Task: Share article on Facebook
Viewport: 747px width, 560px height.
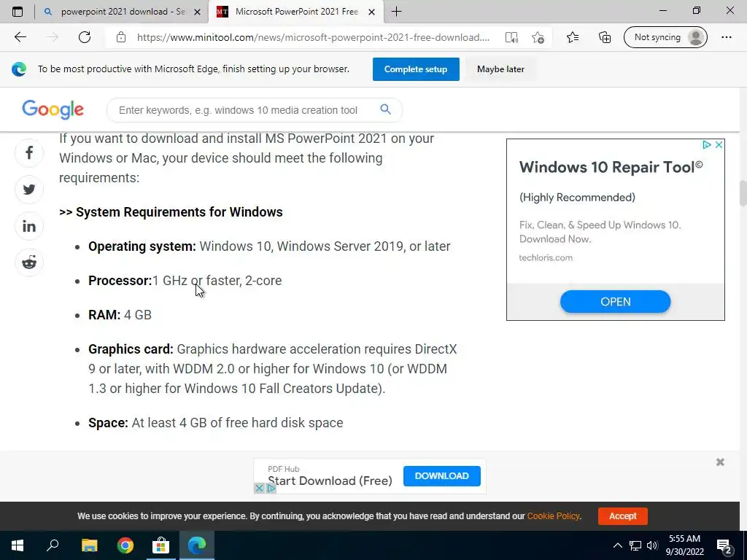Action: (29, 153)
